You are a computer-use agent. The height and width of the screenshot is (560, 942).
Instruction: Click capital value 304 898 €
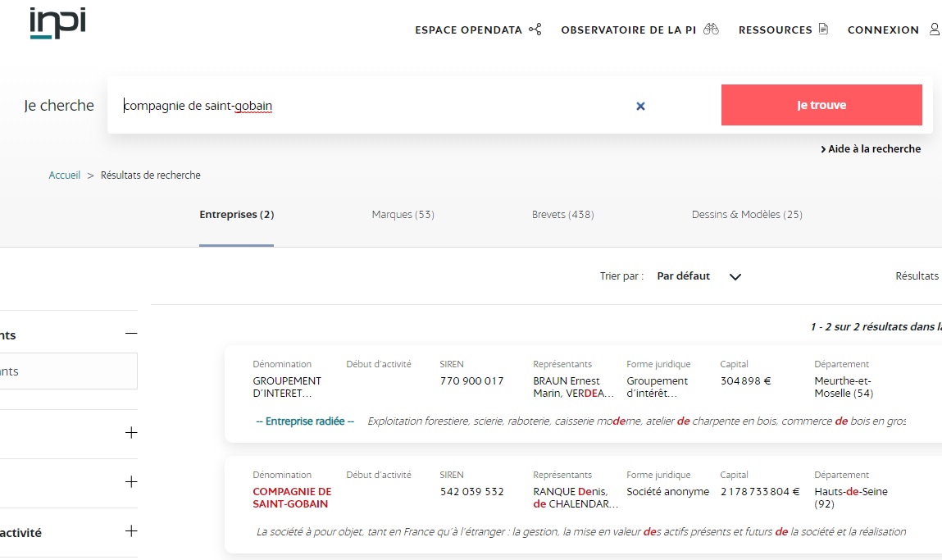click(745, 381)
